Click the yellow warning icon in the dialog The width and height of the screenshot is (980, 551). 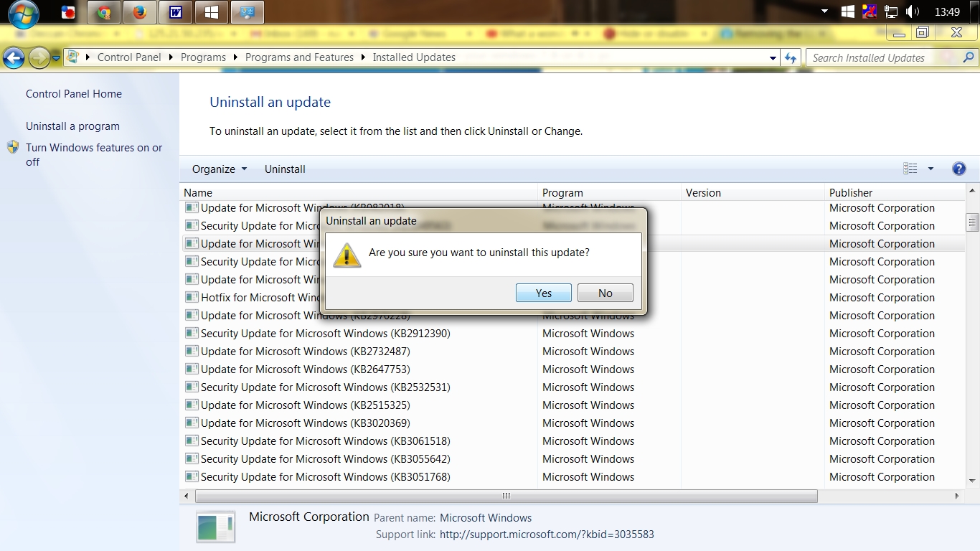point(347,255)
